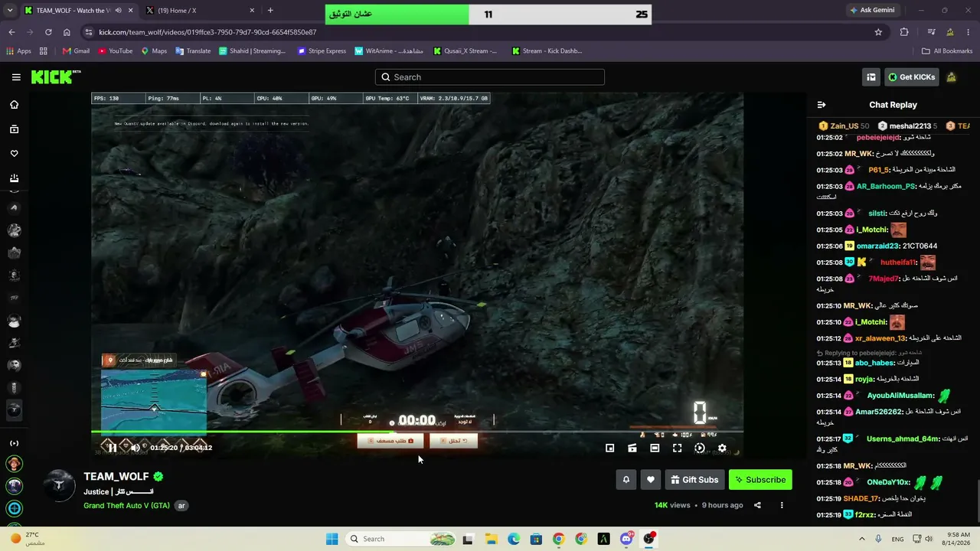Open the browser home page
This screenshot has height=551, width=980.
point(67,32)
